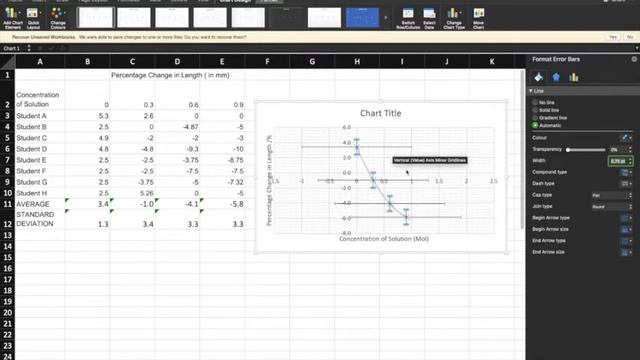Image resolution: width=640 pixels, height=360 pixels.
Task: Click the cell with 5.26 in Student H row
Action: point(132,193)
